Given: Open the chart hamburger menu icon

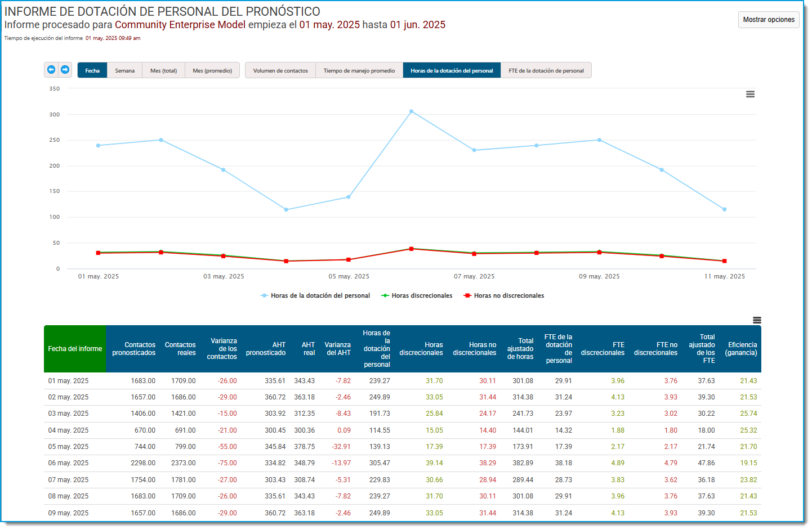Looking at the screenshot, I should coord(750,95).
